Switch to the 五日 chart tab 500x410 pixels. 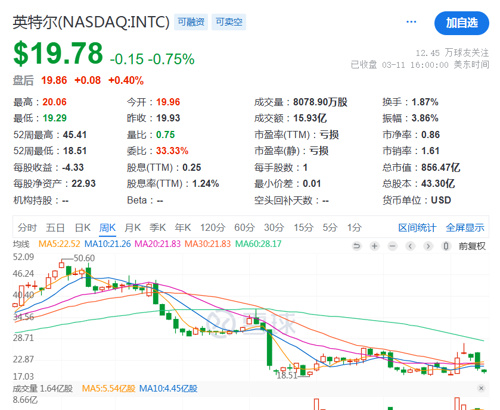(x=55, y=228)
